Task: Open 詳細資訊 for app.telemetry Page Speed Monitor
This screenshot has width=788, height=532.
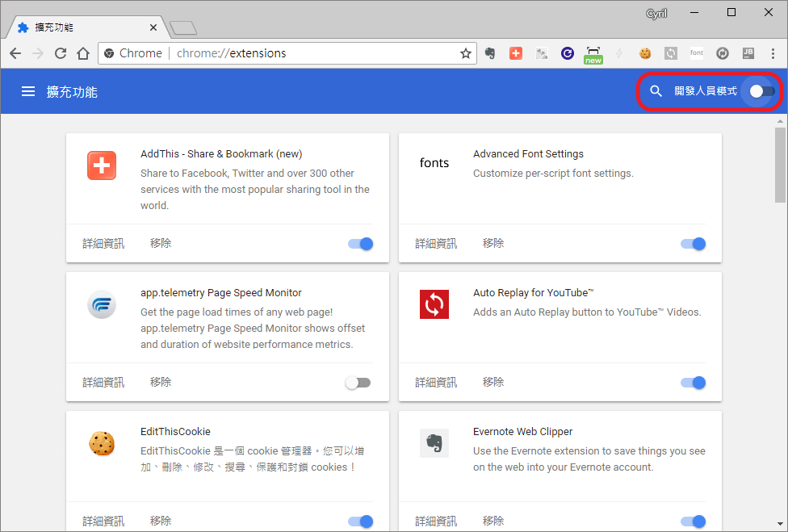Action: point(103,383)
